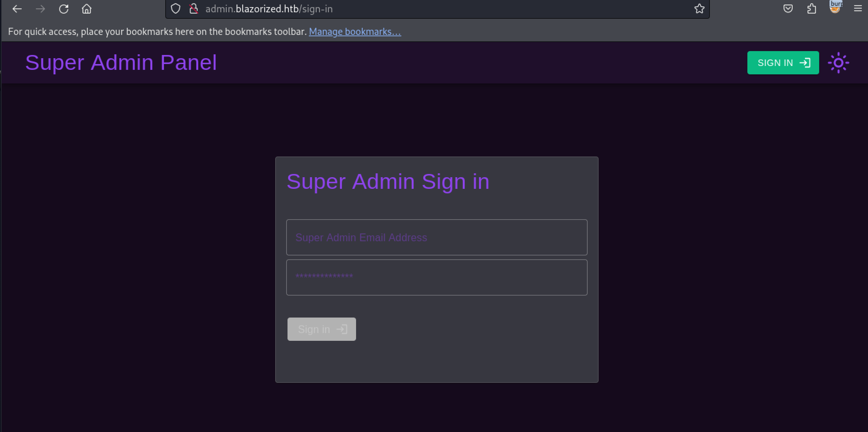868x432 pixels.
Task: Open the Pocket save icon
Action: tap(788, 9)
